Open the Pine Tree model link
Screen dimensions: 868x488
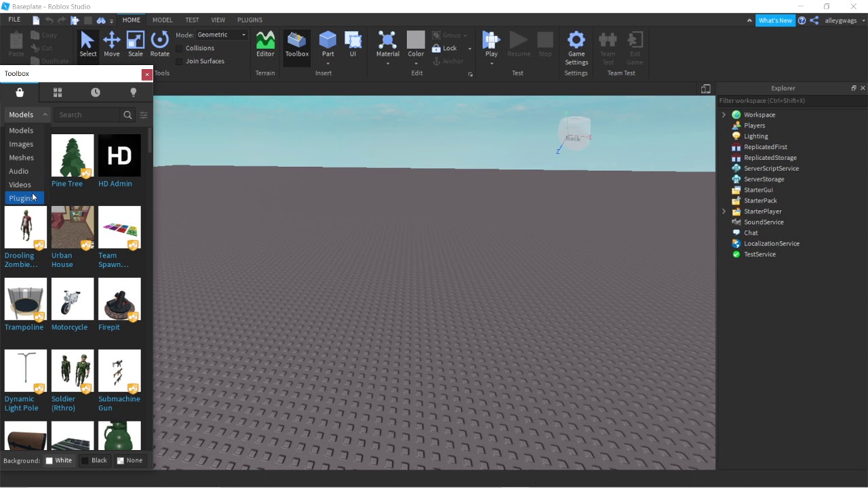click(x=67, y=184)
